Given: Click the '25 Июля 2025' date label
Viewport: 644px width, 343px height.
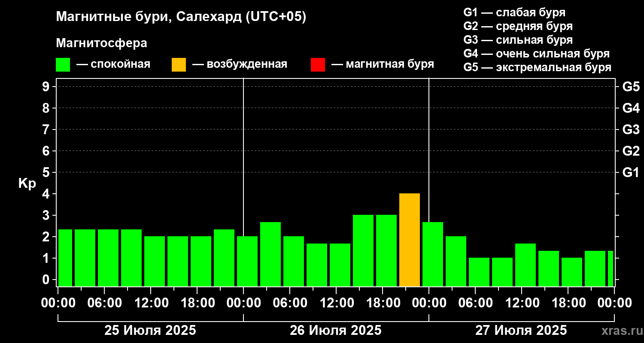Looking at the screenshot, I should [x=150, y=331].
